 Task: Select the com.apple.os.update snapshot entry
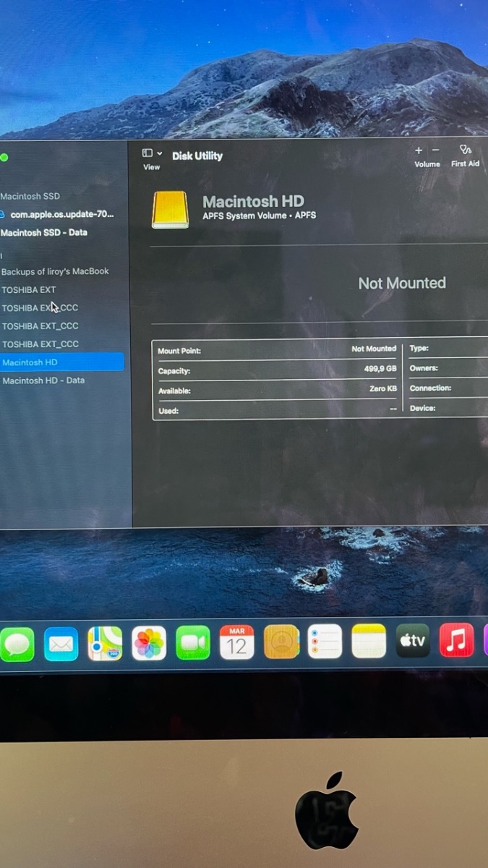(62, 215)
